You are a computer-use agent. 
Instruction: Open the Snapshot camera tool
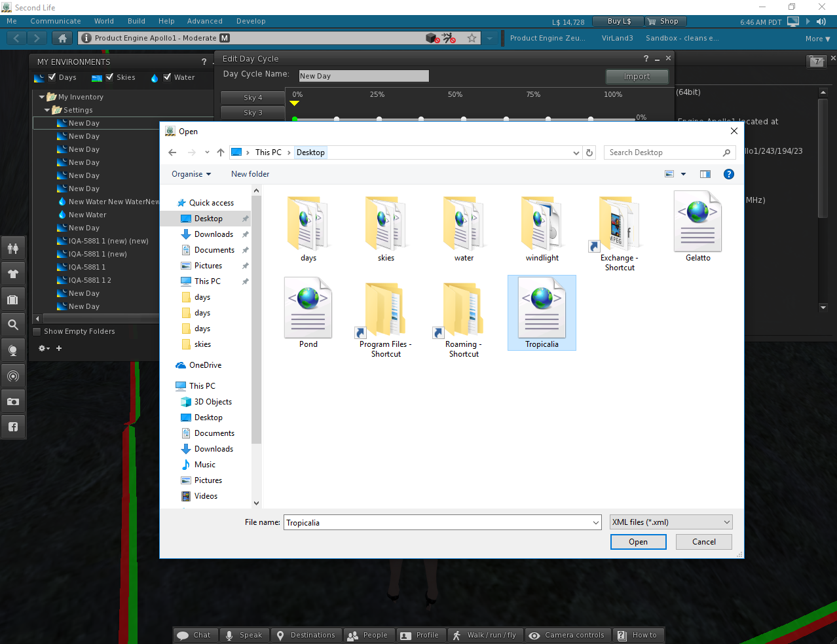[13, 401]
